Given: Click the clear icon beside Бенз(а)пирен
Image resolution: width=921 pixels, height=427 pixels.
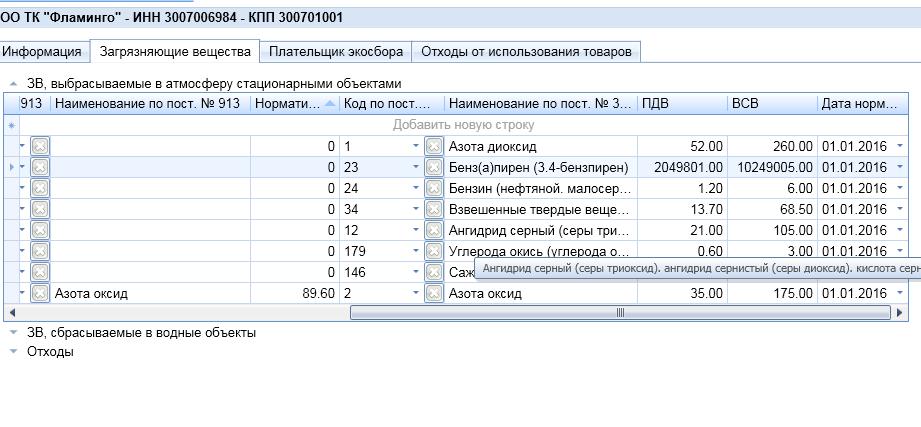Looking at the screenshot, I should (x=434, y=168).
